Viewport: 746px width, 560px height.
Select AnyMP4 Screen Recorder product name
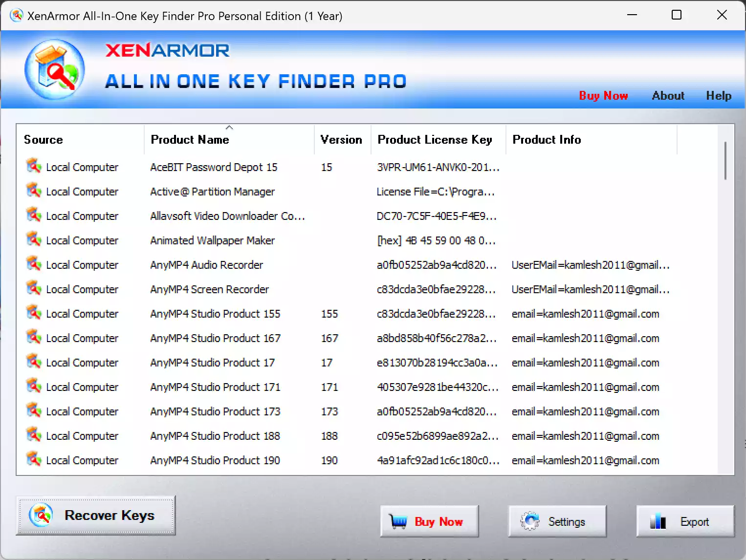(x=209, y=289)
